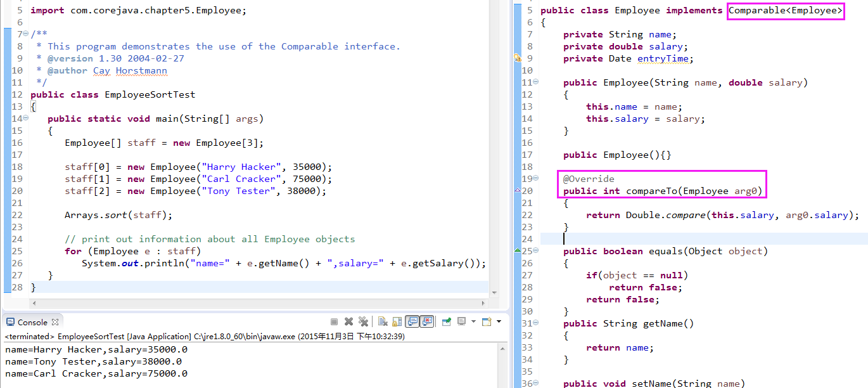Click "if(object == null)" on line 27

pyautogui.click(x=637, y=275)
